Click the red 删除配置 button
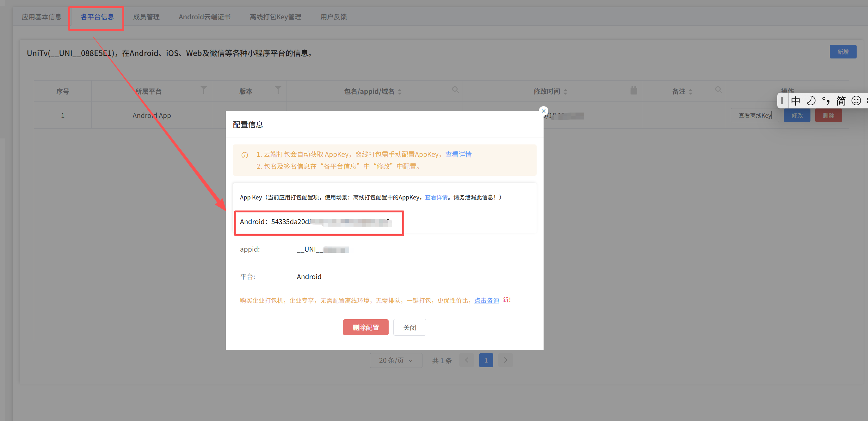 366,327
